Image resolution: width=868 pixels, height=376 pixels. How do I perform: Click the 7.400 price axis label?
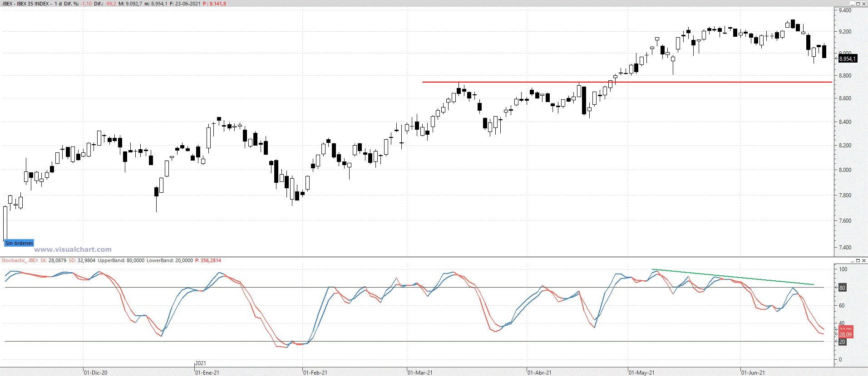pyautogui.click(x=845, y=248)
